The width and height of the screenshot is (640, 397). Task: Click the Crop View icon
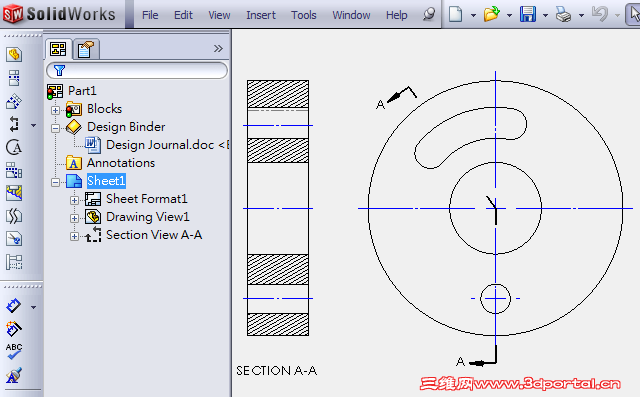click(x=14, y=239)
